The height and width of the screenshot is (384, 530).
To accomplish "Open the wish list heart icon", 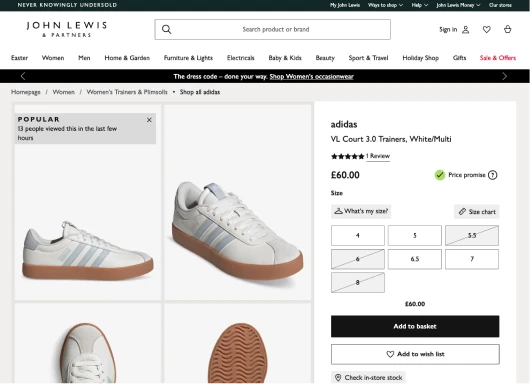I will (486, 30).
